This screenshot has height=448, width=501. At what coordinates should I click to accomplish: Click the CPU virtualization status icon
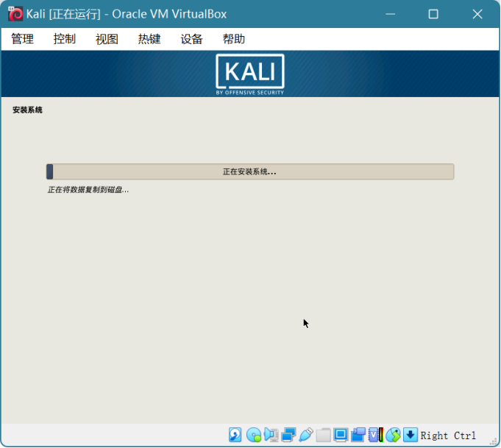376,435
